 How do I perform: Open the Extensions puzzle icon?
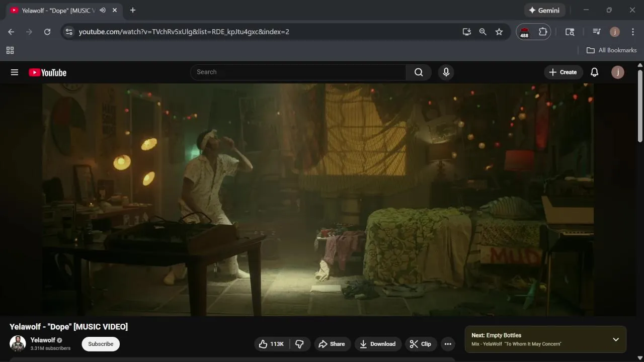(x=543, y=32)
